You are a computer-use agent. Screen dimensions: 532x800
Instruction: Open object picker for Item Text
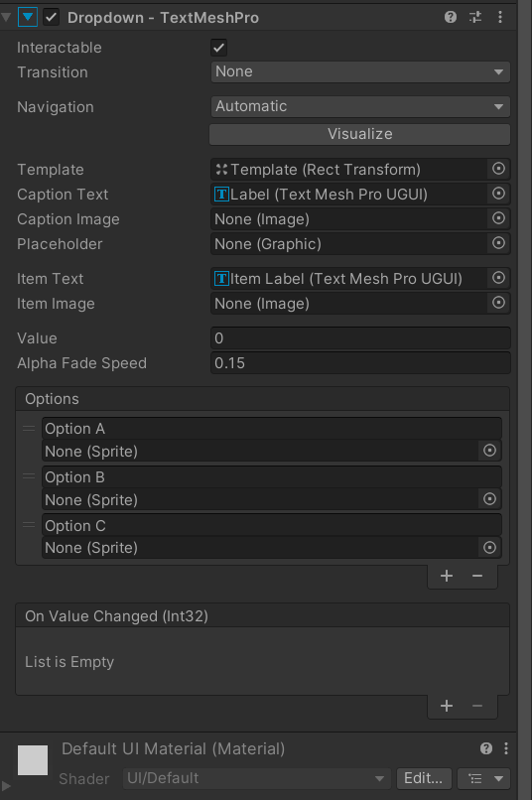coord(498,278)
